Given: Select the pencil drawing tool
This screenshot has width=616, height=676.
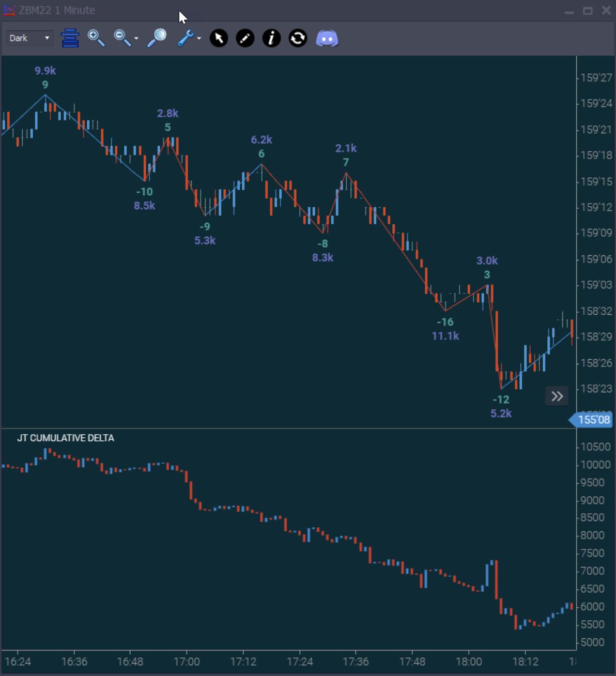Looking at the screenshot, I should (x=245, y=38).
